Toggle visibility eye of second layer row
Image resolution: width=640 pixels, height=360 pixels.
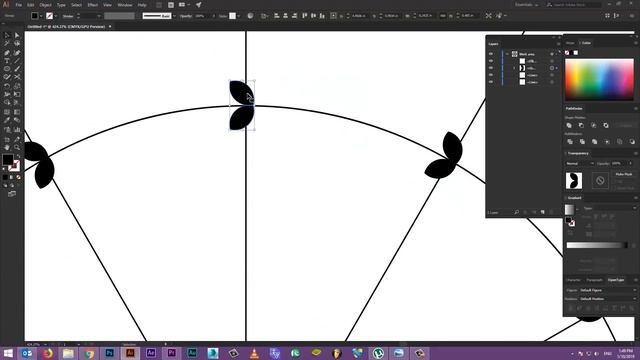(491, 61)
